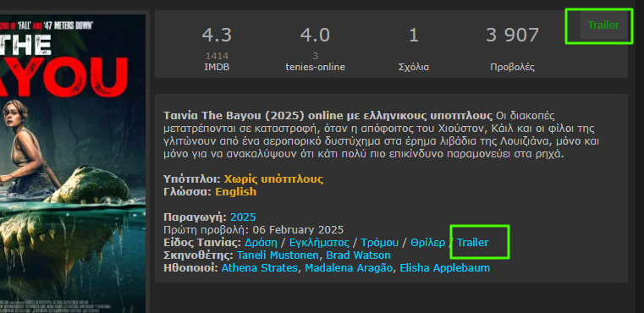Open the Τρόμου genre link

pyautogui.click(x=379, y=243)
